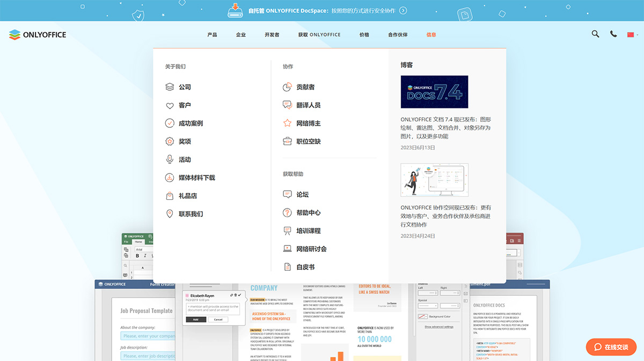
Task: Open the 获取 ONLYOFFICE dropdown
Action: 319,34
